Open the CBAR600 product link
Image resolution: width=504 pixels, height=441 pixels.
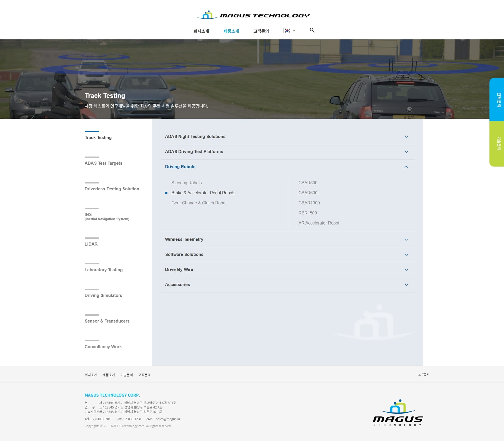point(308,183)
